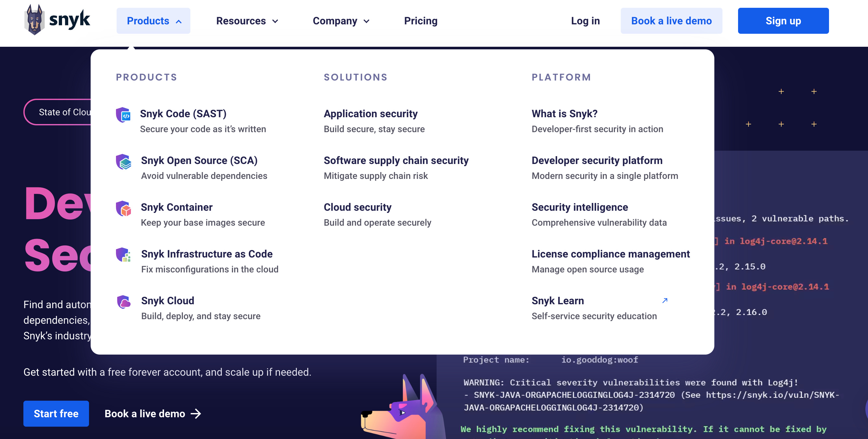Screen dimensions: 868x439
Task: Click the Snyk Open Source shield icon
Action: (123, 162)
